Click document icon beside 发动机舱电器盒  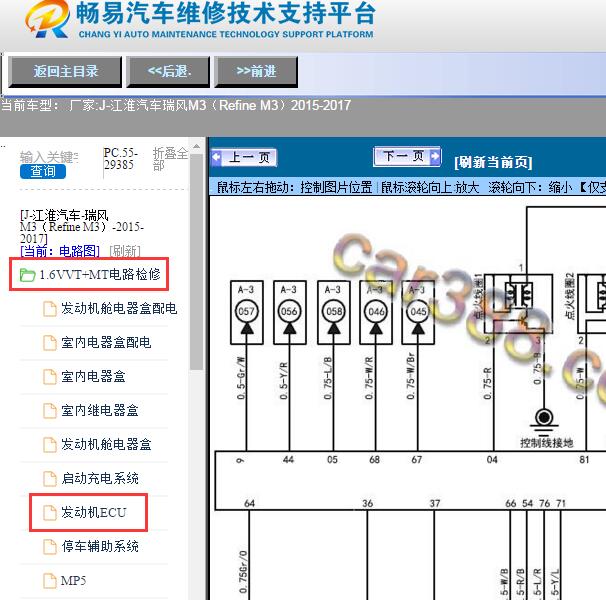(49, 445)
